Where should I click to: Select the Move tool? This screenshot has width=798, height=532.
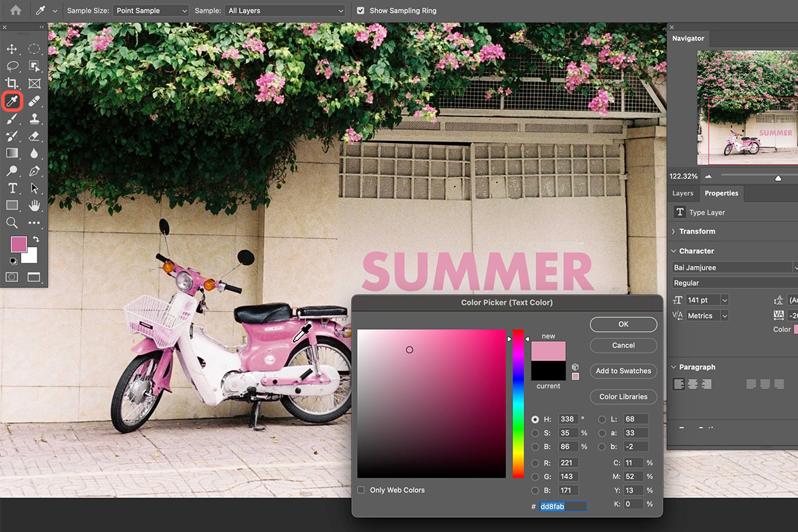12,49
